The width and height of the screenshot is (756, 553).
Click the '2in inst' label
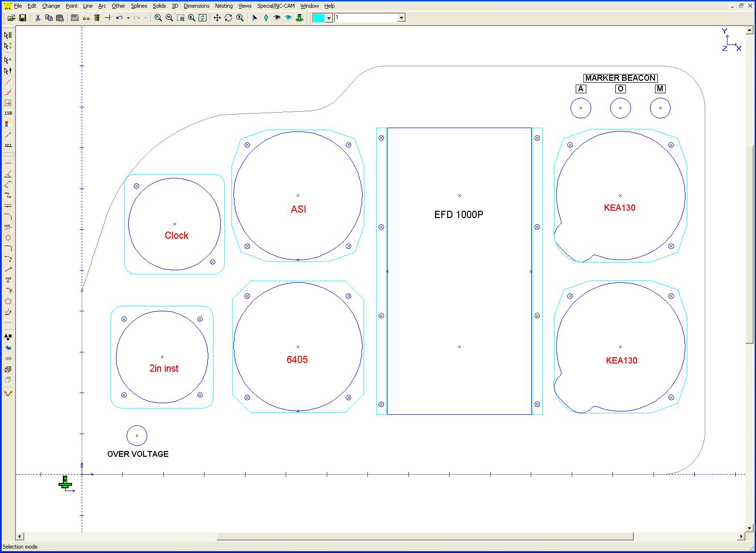click(164, 368)
